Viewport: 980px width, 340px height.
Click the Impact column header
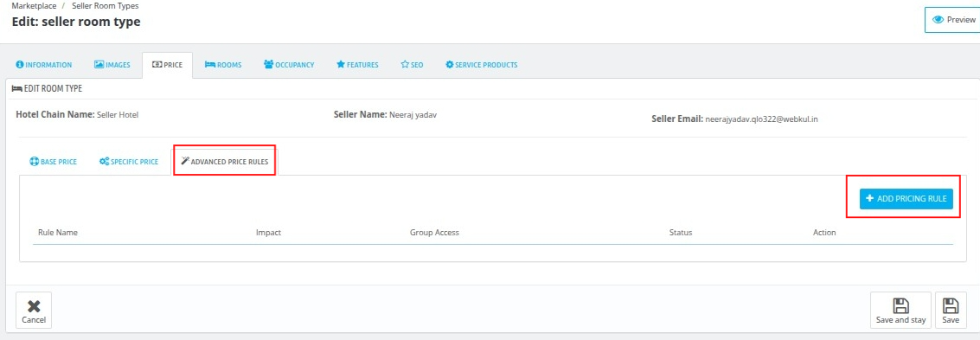tap(268, 233)
